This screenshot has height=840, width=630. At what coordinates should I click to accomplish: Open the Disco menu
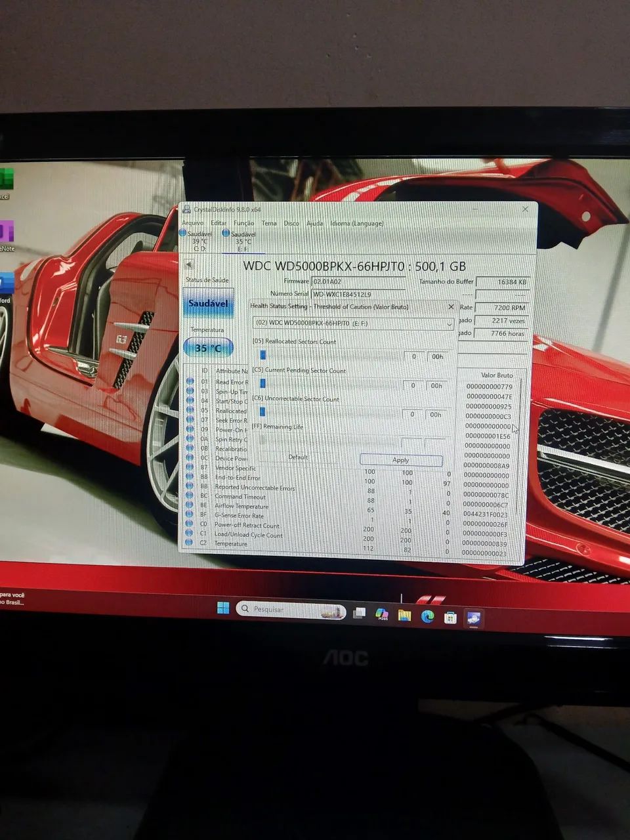tap(291, 223)
